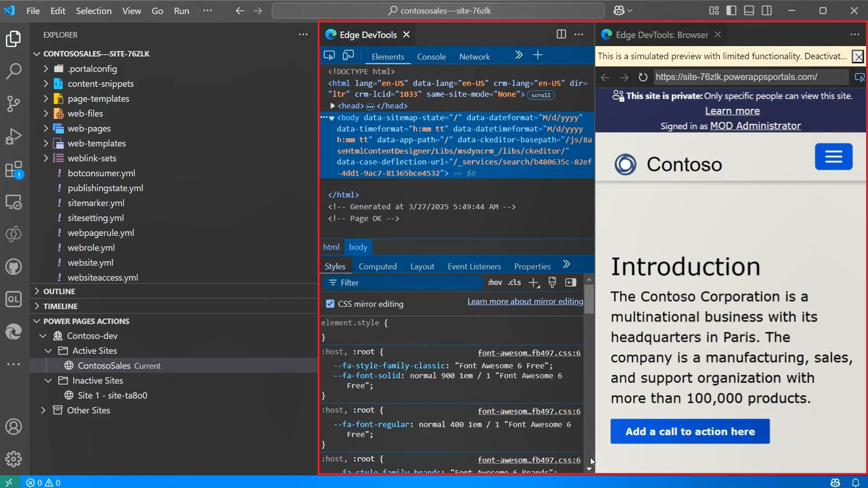
Task: Expand the web-pages folder
Action: (46, 128)
